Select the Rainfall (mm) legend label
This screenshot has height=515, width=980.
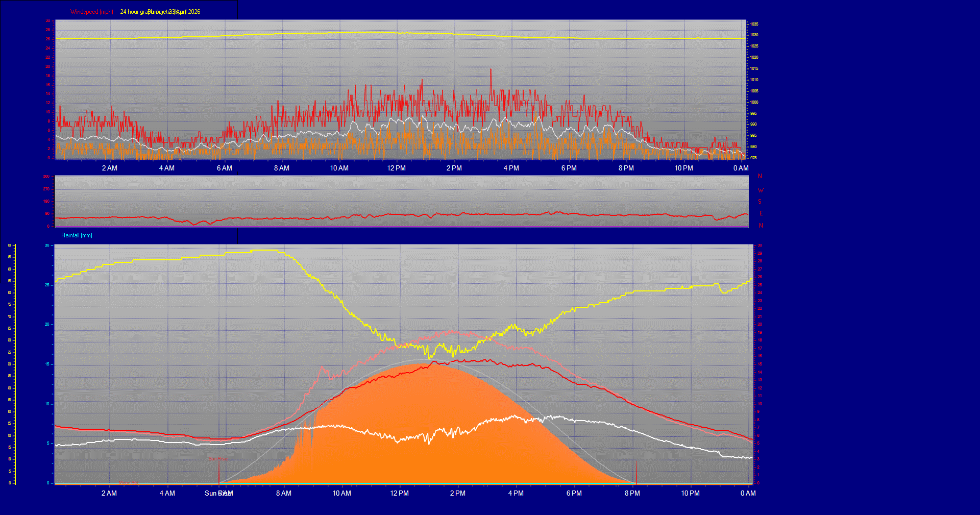(x=77, y=235)
